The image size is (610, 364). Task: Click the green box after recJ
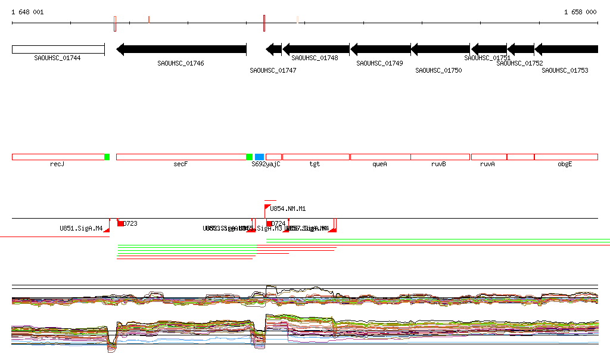click(x=107, y=157)
